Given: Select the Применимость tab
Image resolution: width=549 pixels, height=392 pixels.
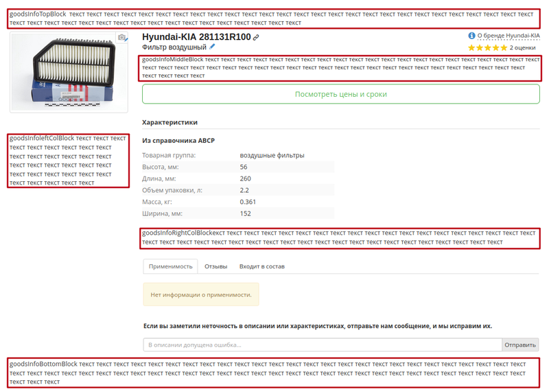Looking at the screenshot, I should (170, 266).
